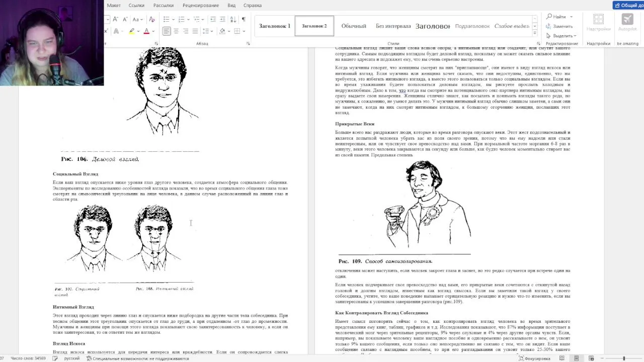Click the borders grid icon
Screen dimensions: 644x362
point(237,31)
